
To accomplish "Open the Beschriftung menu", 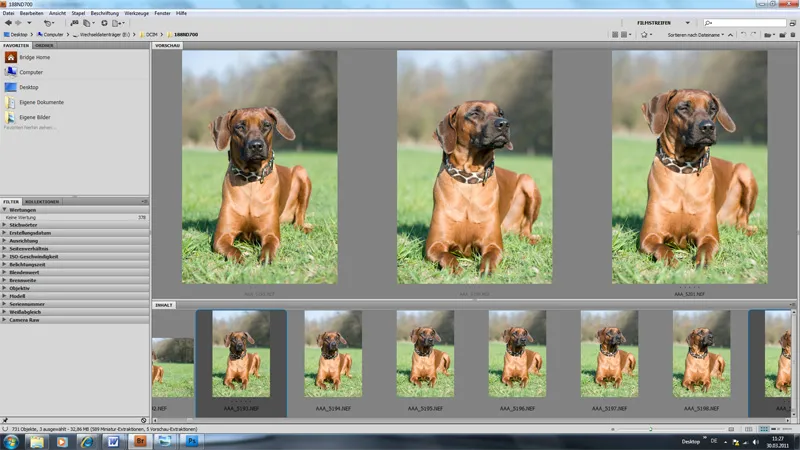I will click(x=105, y=13).
